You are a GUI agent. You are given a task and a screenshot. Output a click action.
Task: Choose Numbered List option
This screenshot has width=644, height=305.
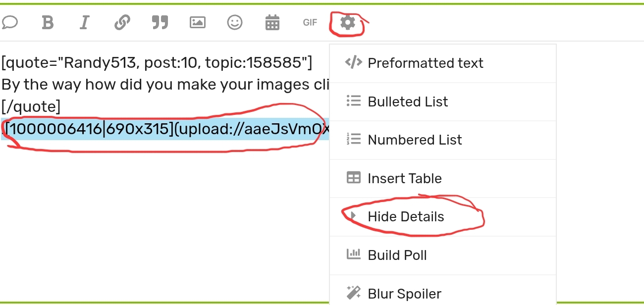(x=414, y=140)
